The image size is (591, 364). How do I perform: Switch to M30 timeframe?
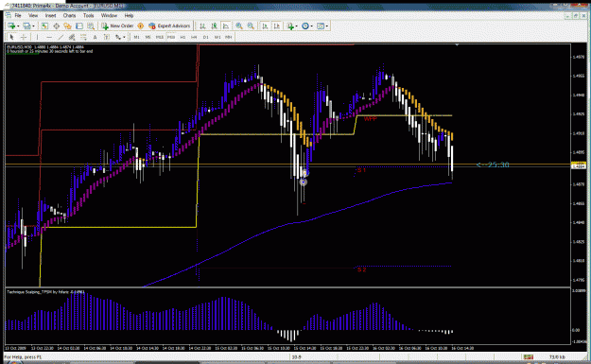pyautogui.click(x=171, y=37)
